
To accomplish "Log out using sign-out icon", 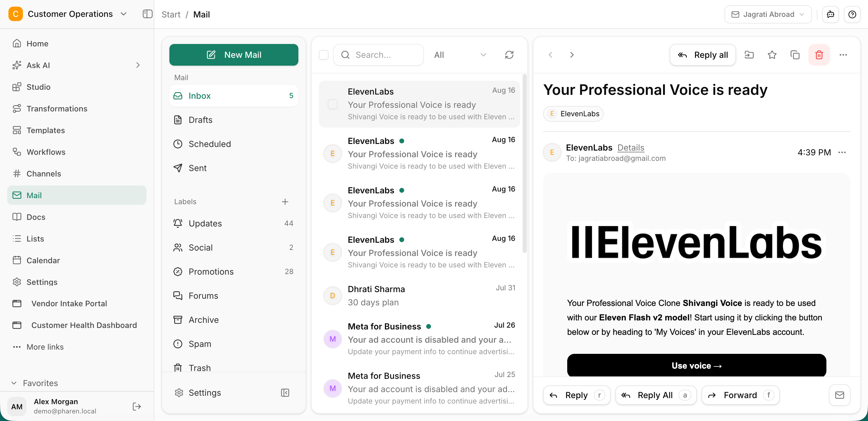I will point(137,407).
